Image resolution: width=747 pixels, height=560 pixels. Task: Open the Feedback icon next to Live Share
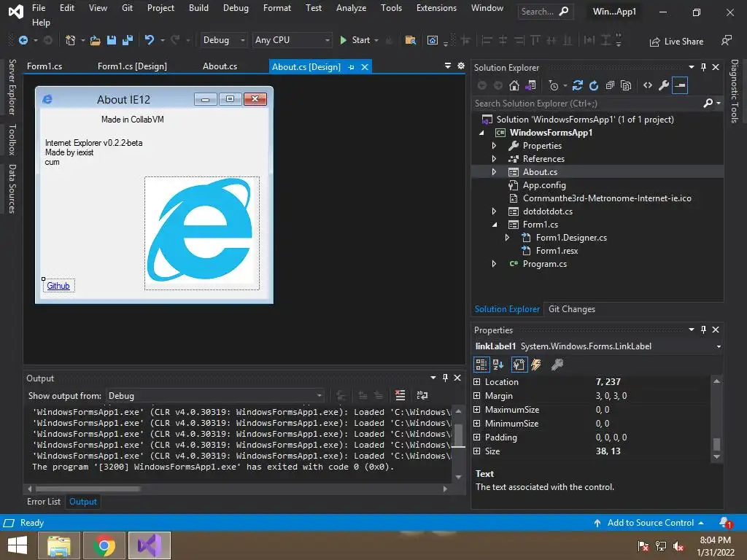(727, 41)
